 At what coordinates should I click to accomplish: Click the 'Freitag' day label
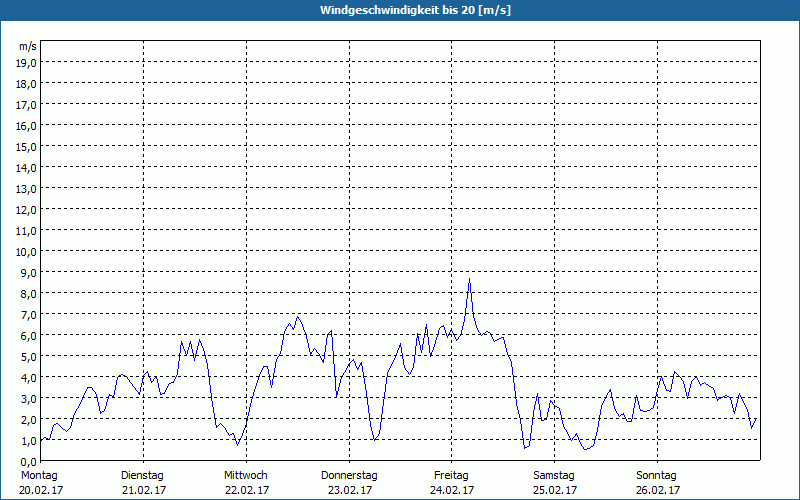(451, 476)
